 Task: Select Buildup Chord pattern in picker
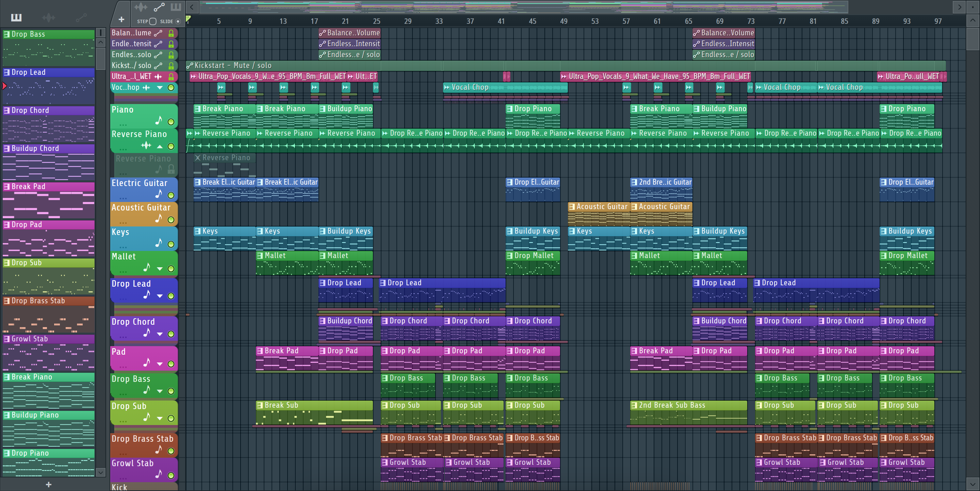[49, 162]
